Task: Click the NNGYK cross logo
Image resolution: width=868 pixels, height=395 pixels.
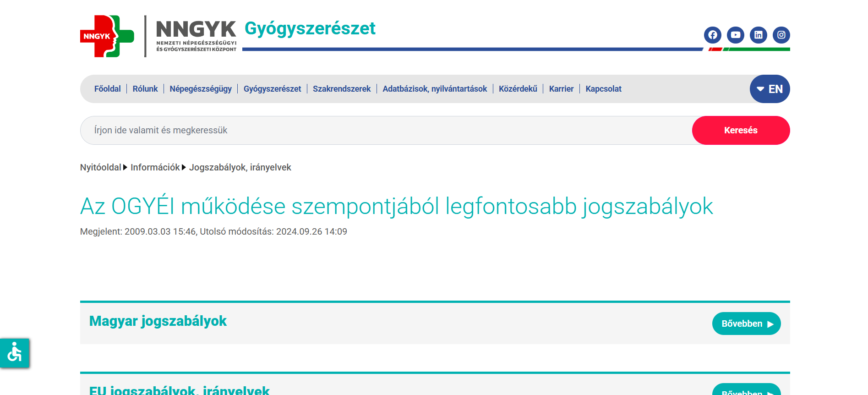Action: pos(107,36)
